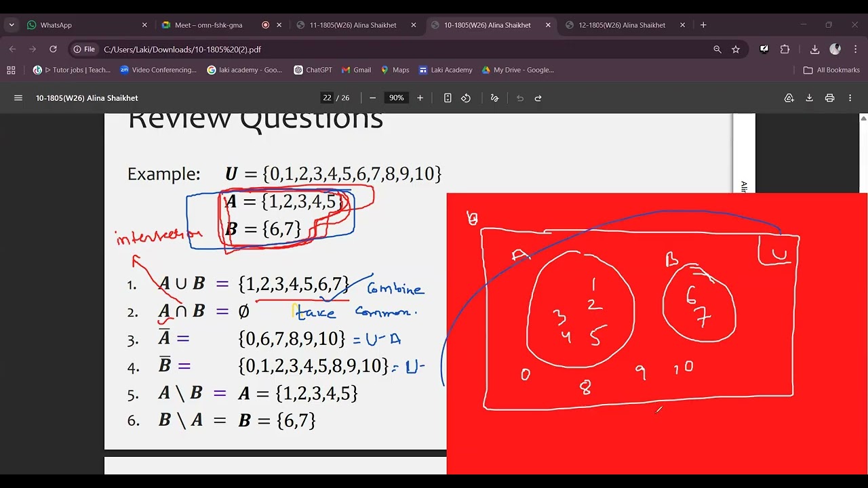
Task: Zoom in the PDF with plus button
Action: coord(420,98)
